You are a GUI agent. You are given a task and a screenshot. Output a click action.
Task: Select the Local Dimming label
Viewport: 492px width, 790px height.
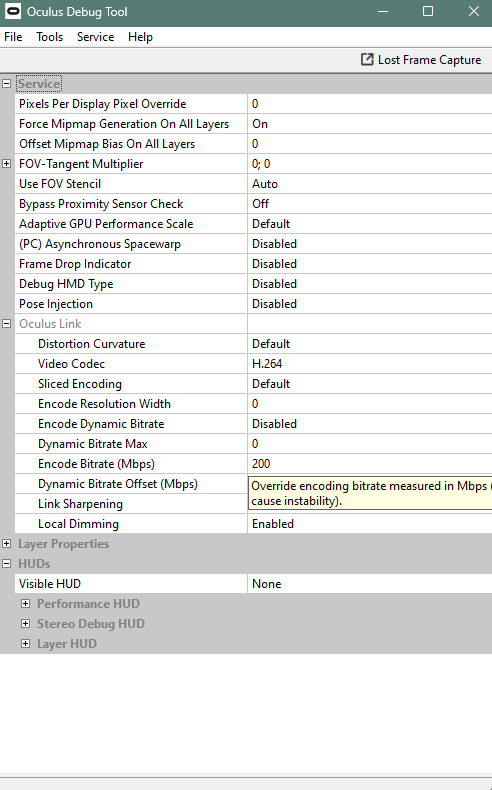point(79,524)
